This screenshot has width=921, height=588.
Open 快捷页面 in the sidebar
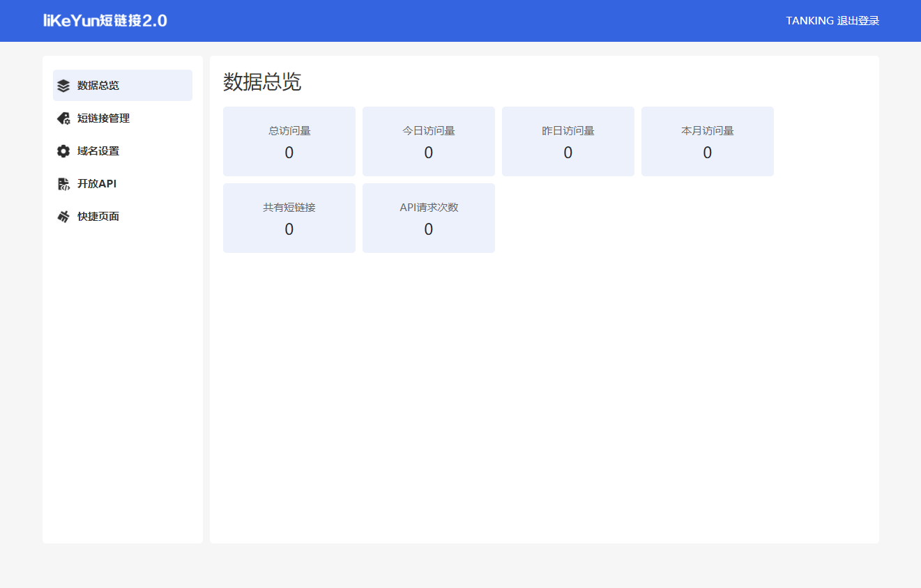(123, 217)
